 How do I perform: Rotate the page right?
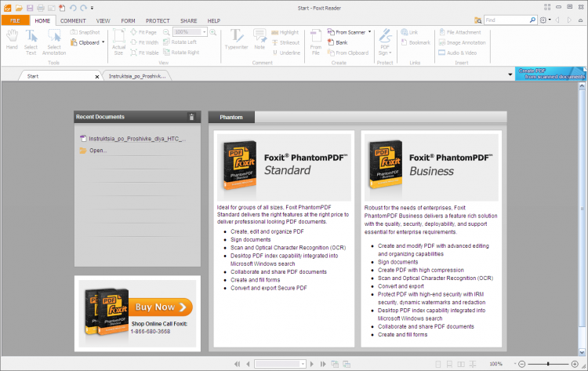click(x=181, y=52)
